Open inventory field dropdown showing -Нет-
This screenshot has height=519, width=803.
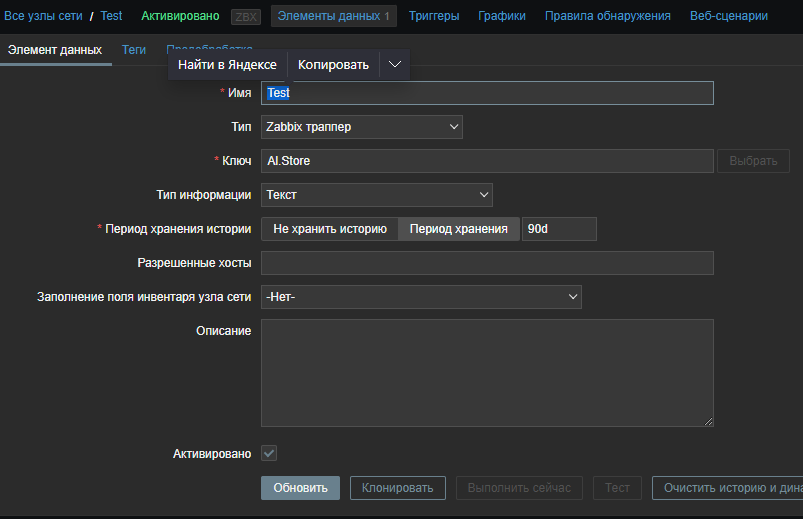421,297
